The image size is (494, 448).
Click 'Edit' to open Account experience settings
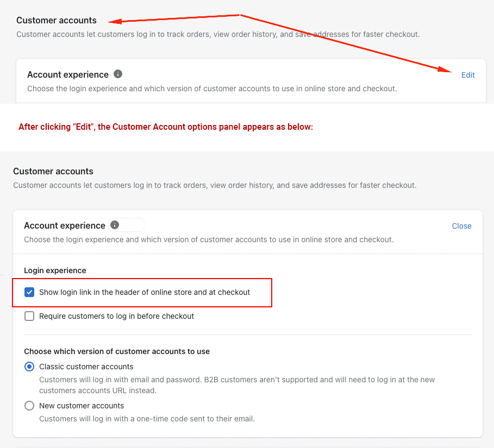pyautogui.click(x=468, y=75)
